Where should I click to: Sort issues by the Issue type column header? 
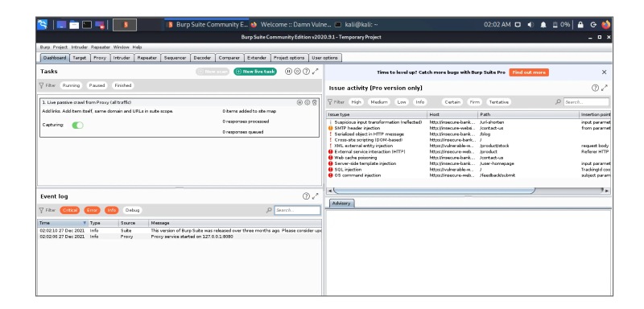[x=377, y=114]
